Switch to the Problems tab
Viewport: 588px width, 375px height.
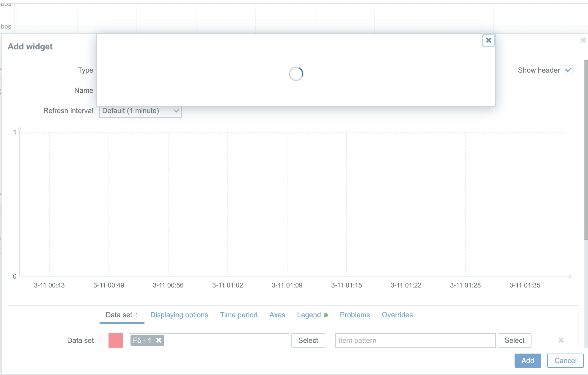coord(355,315)
